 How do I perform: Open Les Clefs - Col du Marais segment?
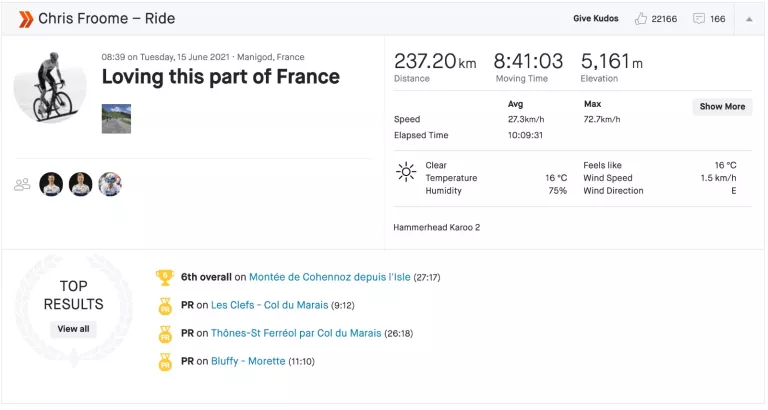(x=269, y=305)
